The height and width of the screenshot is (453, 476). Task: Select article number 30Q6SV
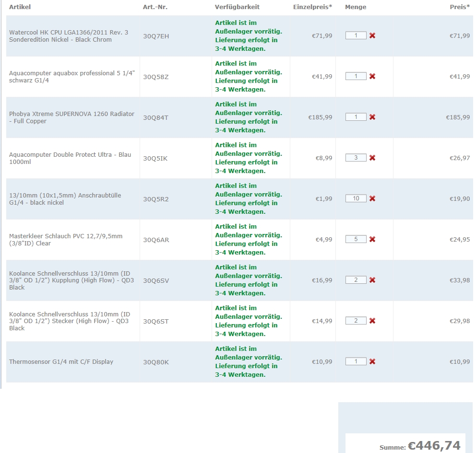coord(156,281)
